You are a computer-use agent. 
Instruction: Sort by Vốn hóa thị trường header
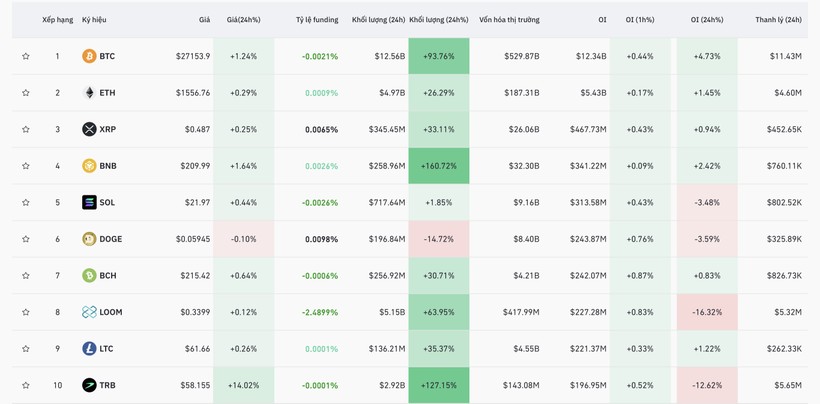[x=508, y=20]
